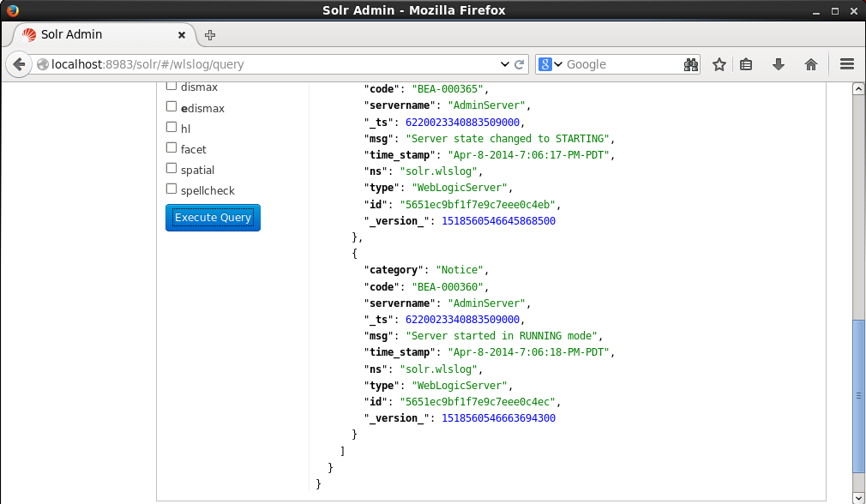Click id value "5651ec9bf1f7e9c7eee0c4ec"
The height and width of the screenshot is (504, 866).
(478, 402)
